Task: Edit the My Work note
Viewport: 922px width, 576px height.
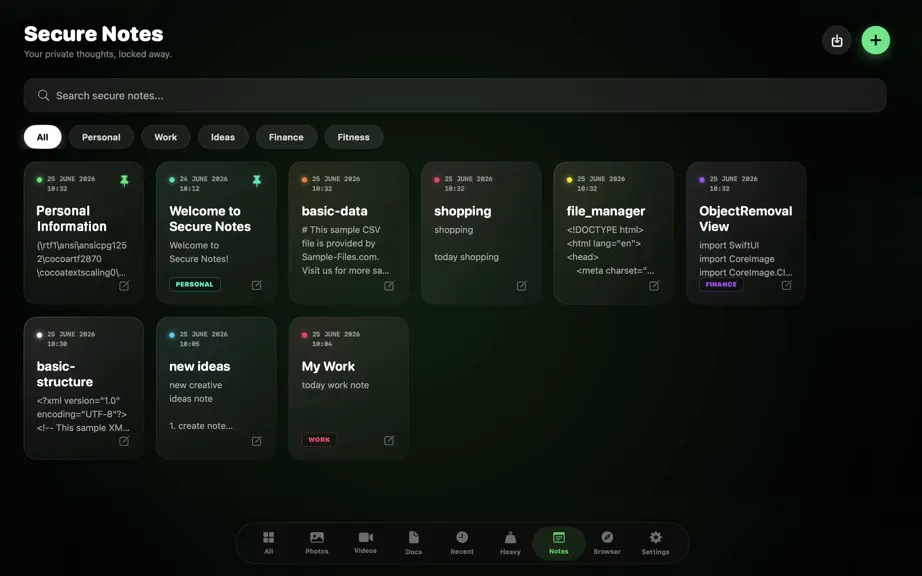Action: (x=389, y=440)
